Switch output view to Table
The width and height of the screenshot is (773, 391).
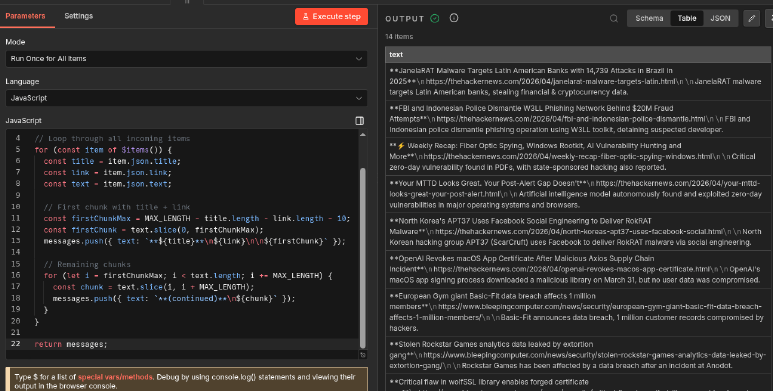pos(687,18)
